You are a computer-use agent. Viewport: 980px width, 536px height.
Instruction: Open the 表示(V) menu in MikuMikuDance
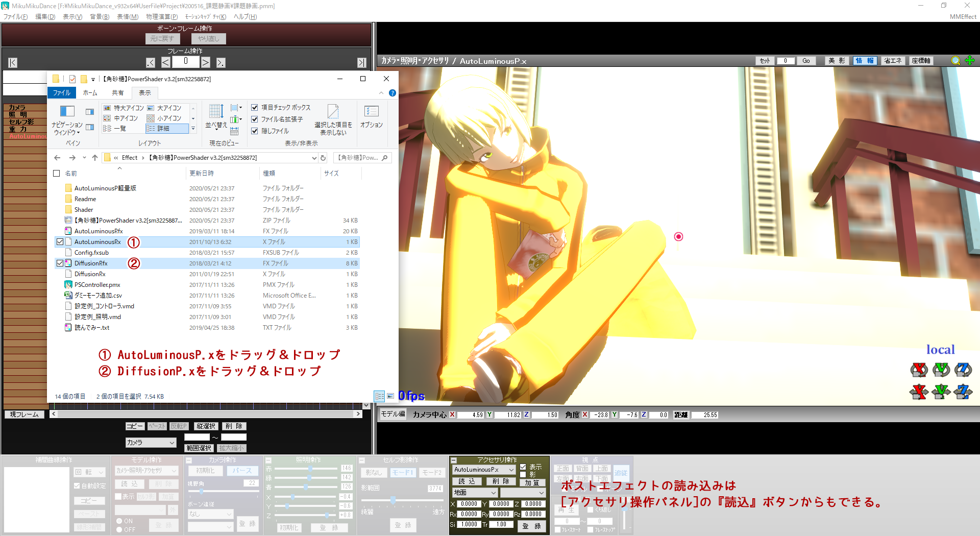click(73, 16)
